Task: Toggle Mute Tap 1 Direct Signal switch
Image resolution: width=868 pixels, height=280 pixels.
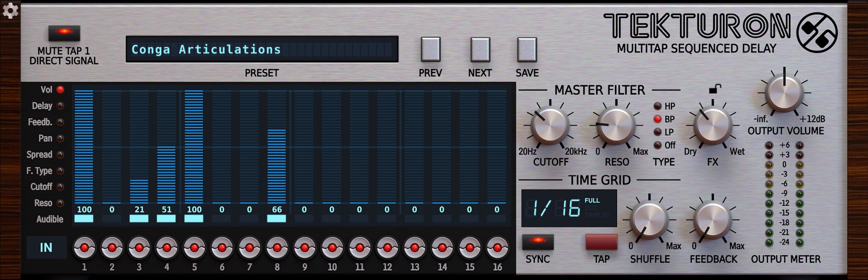Action: coord(64,33)
